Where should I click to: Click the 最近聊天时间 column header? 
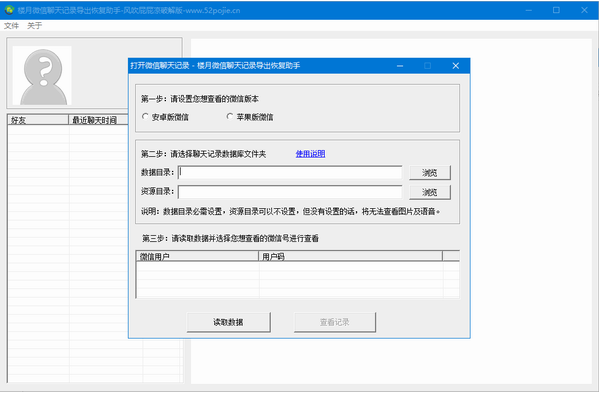[98, 120]
